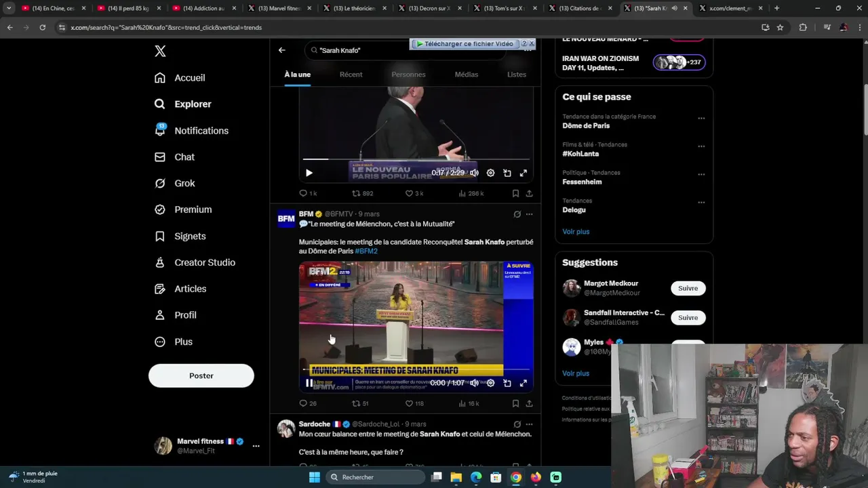This screenshot has width=868, height=488.
Task: Share the top video post
Action: (529, 193)
